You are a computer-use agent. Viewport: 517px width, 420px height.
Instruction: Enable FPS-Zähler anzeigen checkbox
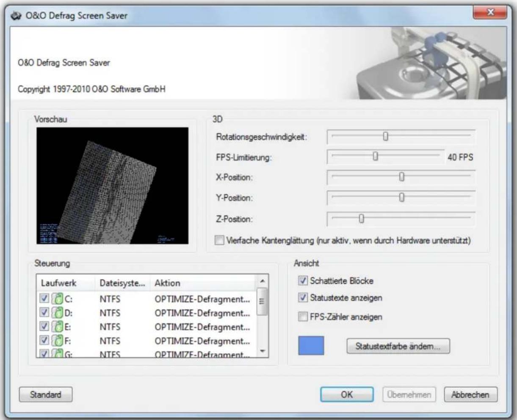tap(303, 317)
